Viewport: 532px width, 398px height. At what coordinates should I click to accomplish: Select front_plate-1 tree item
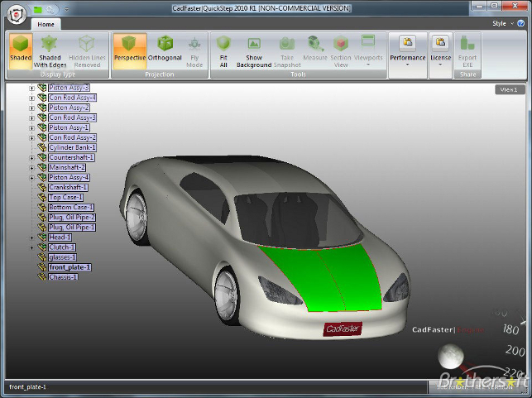69,267
